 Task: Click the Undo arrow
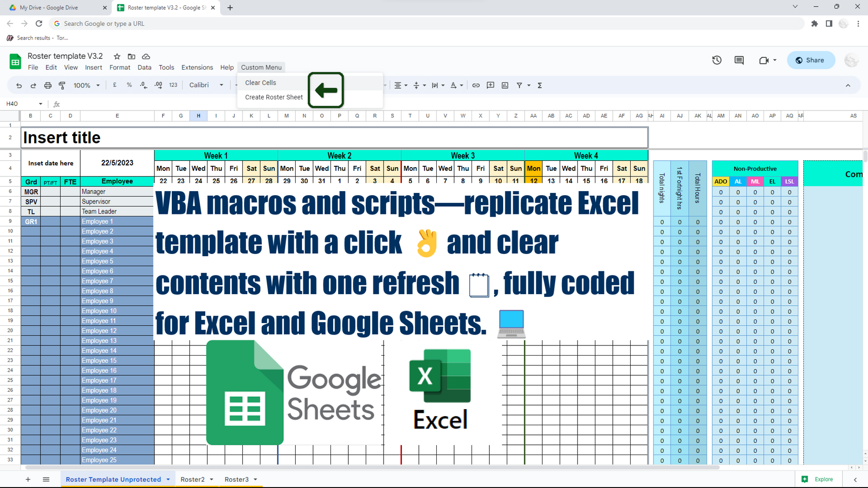click(x=19, y=85)
